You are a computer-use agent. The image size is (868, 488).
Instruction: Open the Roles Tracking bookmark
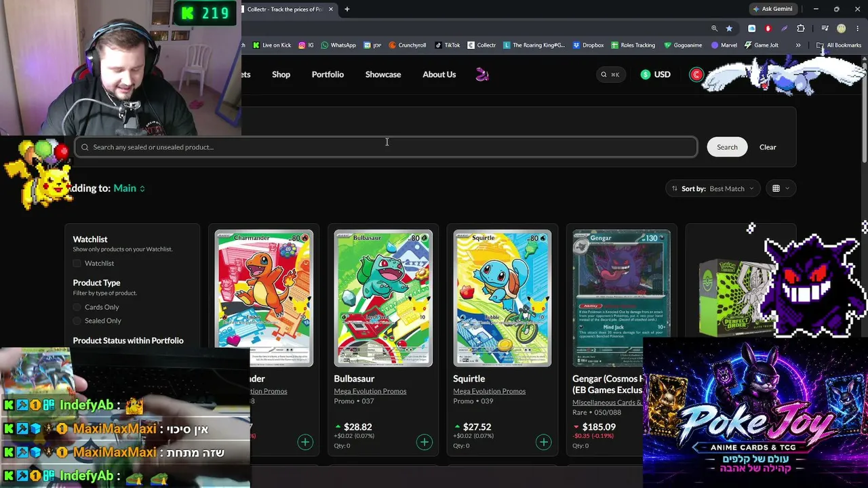pos(633,45)
